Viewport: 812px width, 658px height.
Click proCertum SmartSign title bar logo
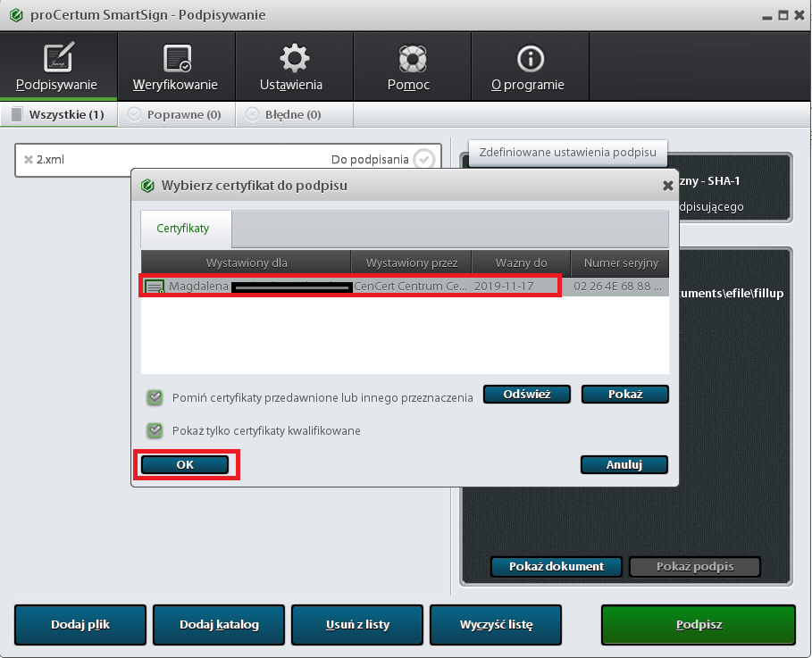click(x=16, y=15)
